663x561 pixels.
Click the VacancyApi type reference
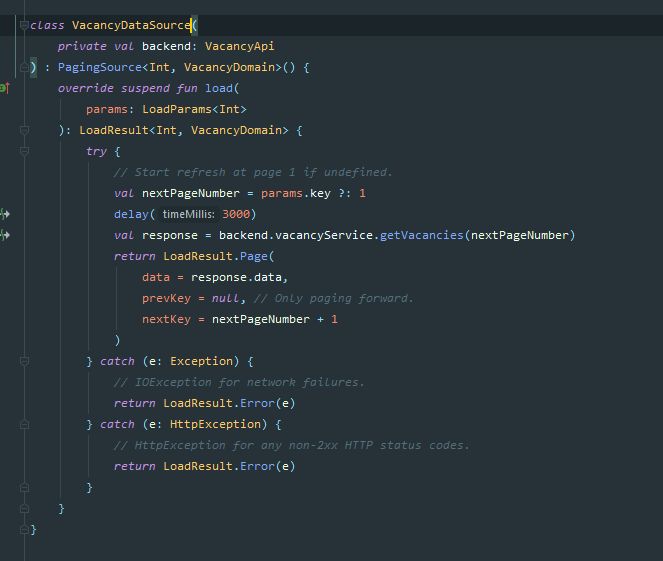coord(240,46)
